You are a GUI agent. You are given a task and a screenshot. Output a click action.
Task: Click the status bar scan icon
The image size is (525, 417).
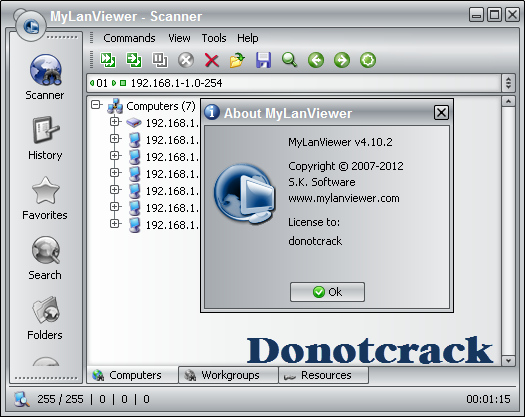[22, 399]
